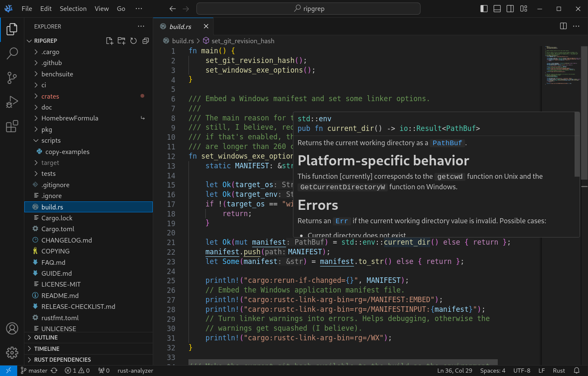Change indentation via Spaces: 4
This screenshot has width=588, height=376.
pyautogui.click(x=493, y=371)
